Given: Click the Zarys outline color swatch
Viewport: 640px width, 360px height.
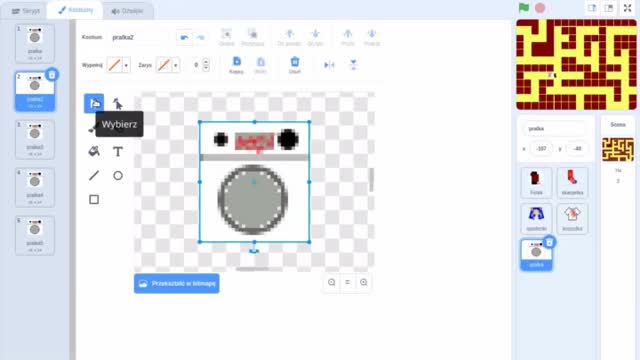Looking at the screenshot, I should (164, 65).
